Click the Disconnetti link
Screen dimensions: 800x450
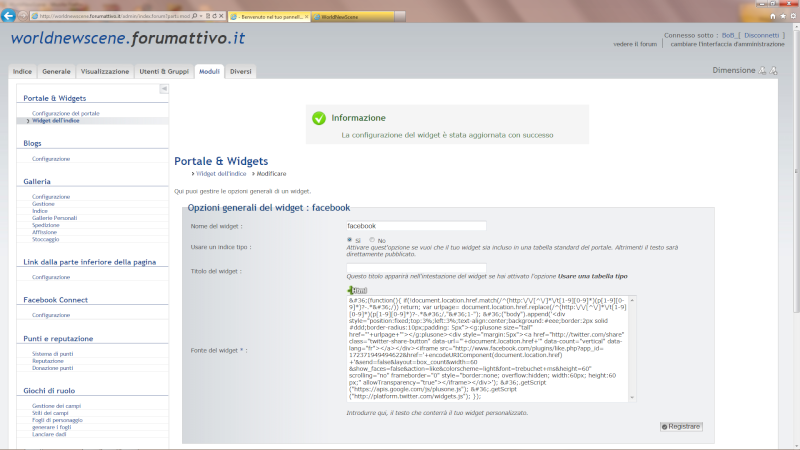click(761, 35)
